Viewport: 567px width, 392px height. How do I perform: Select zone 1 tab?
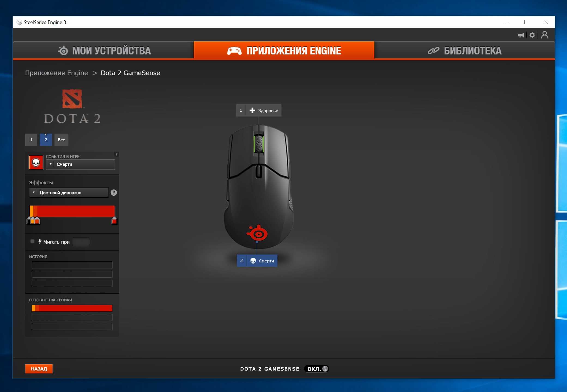pyautogui.click(x=31, y=140)
